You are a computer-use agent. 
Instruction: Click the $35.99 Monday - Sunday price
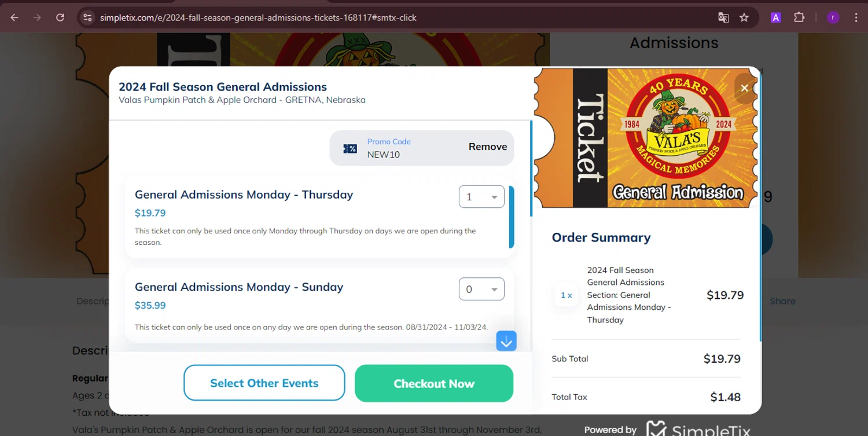tap(150, 305)
